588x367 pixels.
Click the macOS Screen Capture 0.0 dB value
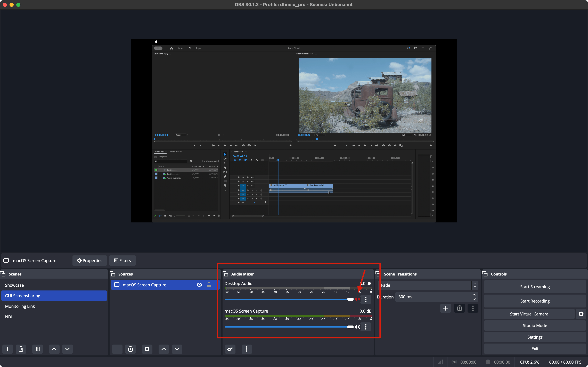click(x=365, y=311)
